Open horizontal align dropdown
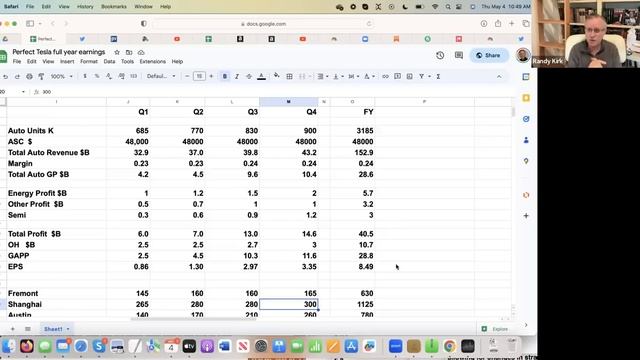 click(323, 76)
